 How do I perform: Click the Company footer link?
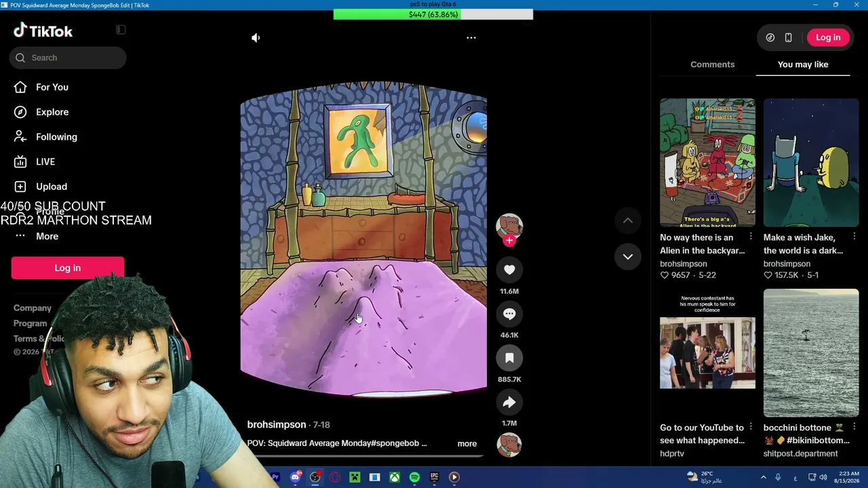[x=33, y=308]
